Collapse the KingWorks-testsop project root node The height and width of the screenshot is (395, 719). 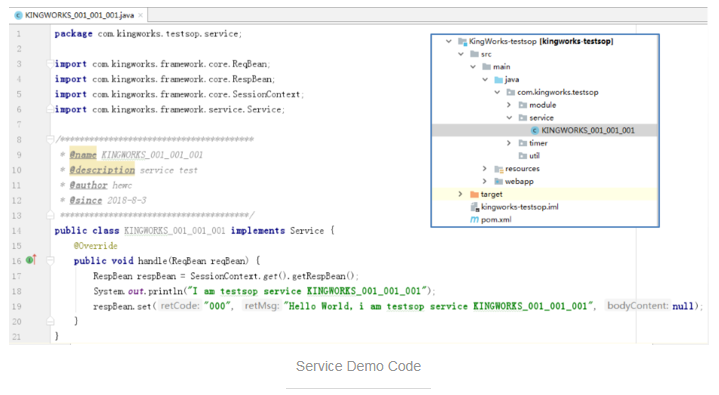tap(448, 41)
